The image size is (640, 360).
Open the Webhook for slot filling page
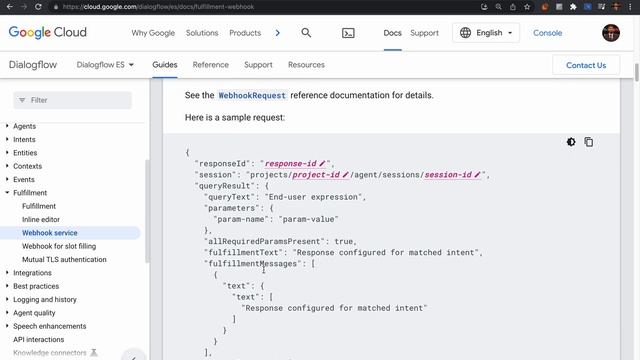click(59, 246)
